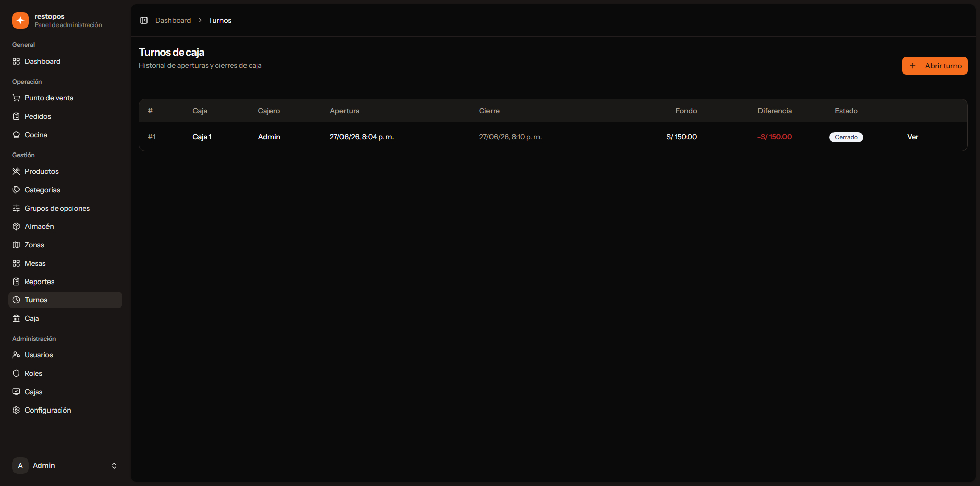Click the Usuarios people icon
Viewport: 980px width, 486px height.
click(x=16, y=355)
